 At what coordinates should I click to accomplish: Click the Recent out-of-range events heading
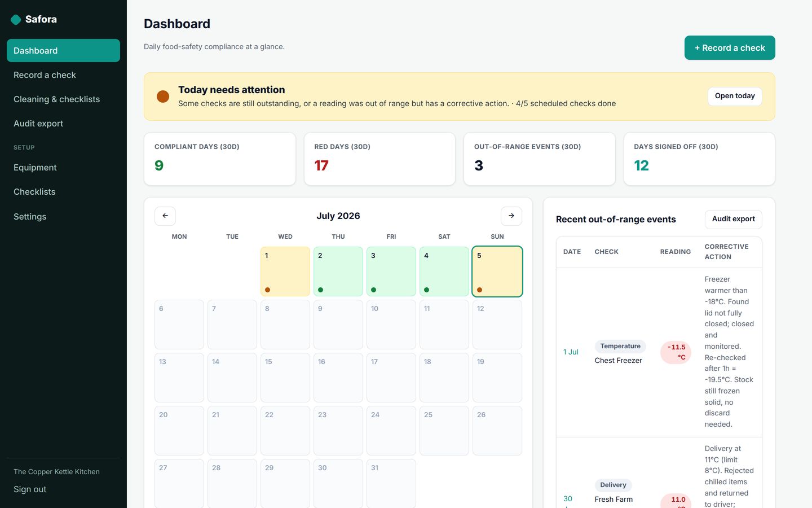pyautogui.click(x=616, y=220)
